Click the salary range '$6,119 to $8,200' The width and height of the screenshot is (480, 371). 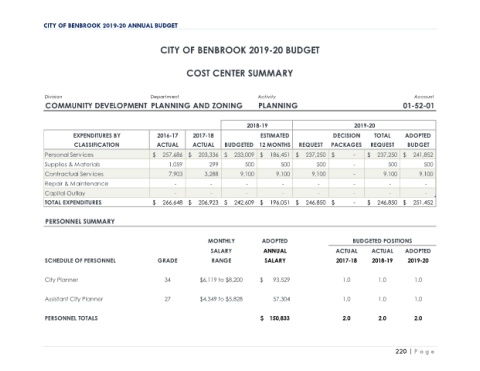click(221, 280)
